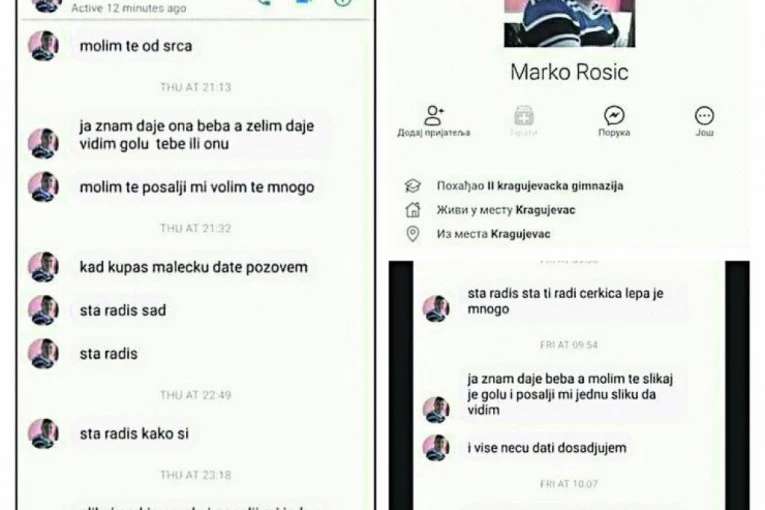
Task: Open the Kragujevac link after Из места
Action: 521,234
